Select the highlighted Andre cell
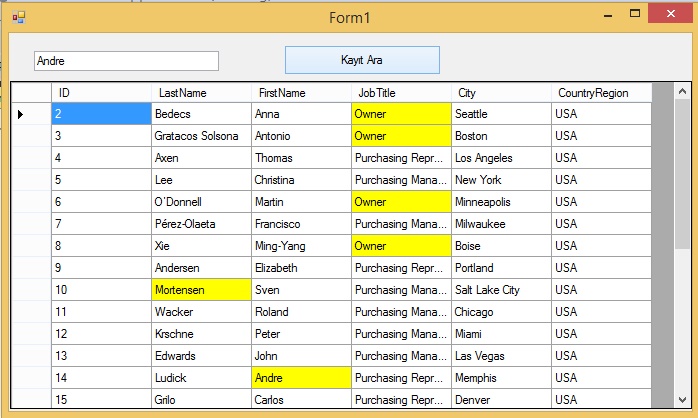The height and width of the screenshot is (418, 698). point(301,378)
